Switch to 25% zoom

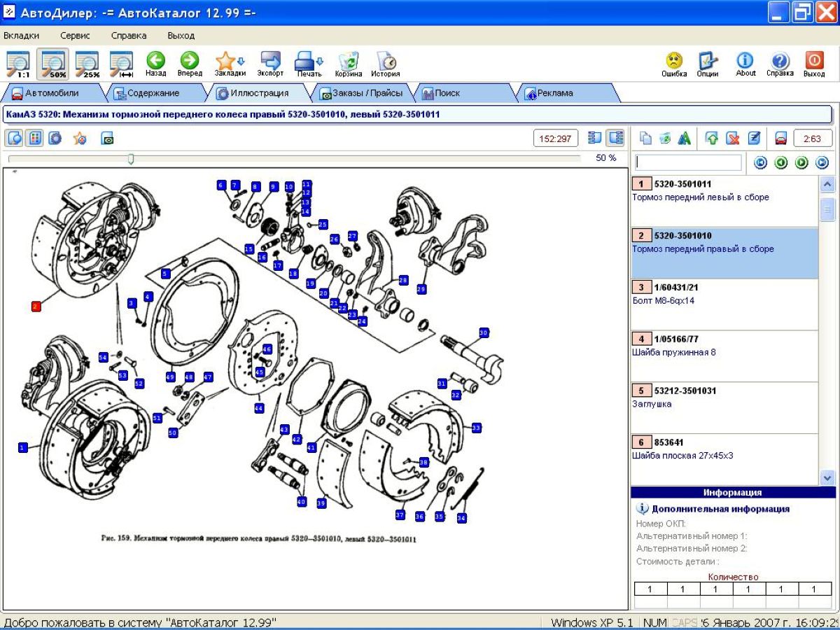pyautogui.click(x=87, y=64)
